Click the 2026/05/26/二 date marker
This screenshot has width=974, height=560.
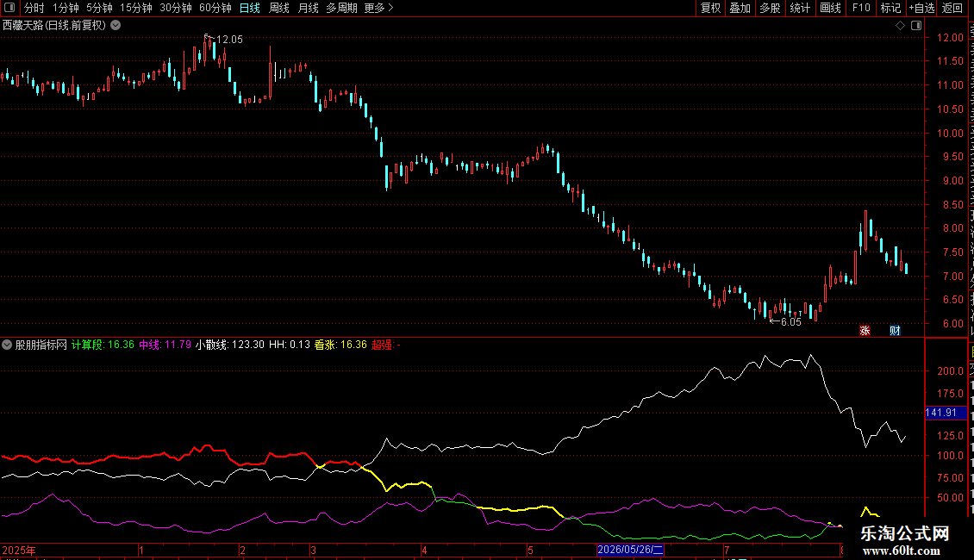(630, 550)
